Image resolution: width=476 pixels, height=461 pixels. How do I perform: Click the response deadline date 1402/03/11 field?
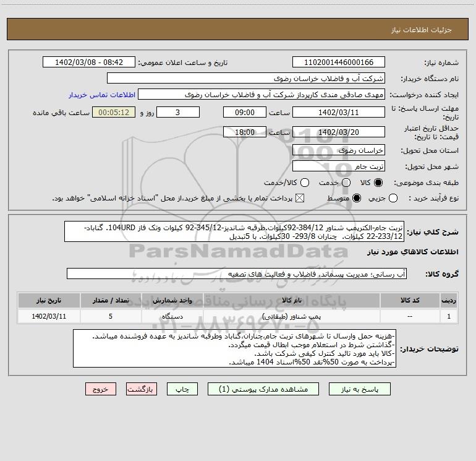pos(339,112)
